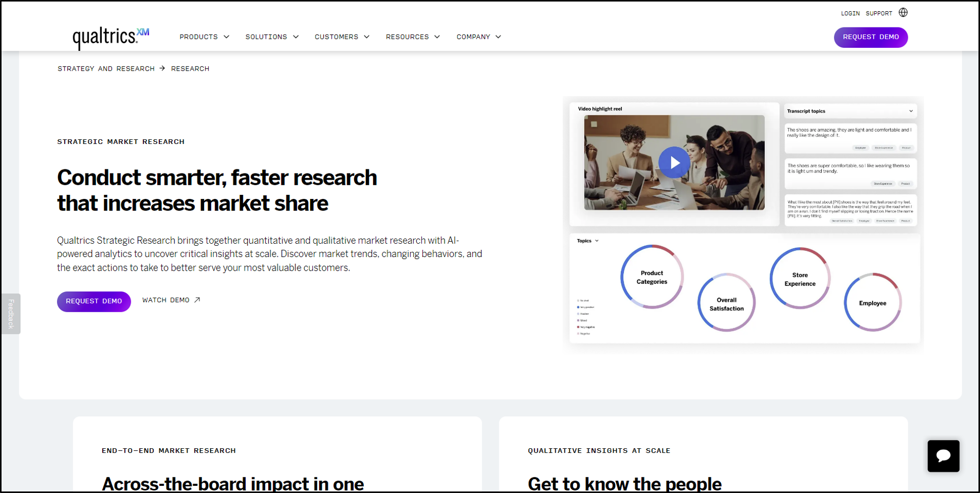Expand the Transcript topics dropdown
Viewport: 980px width, 493px height.
click(x=850, y=111)
